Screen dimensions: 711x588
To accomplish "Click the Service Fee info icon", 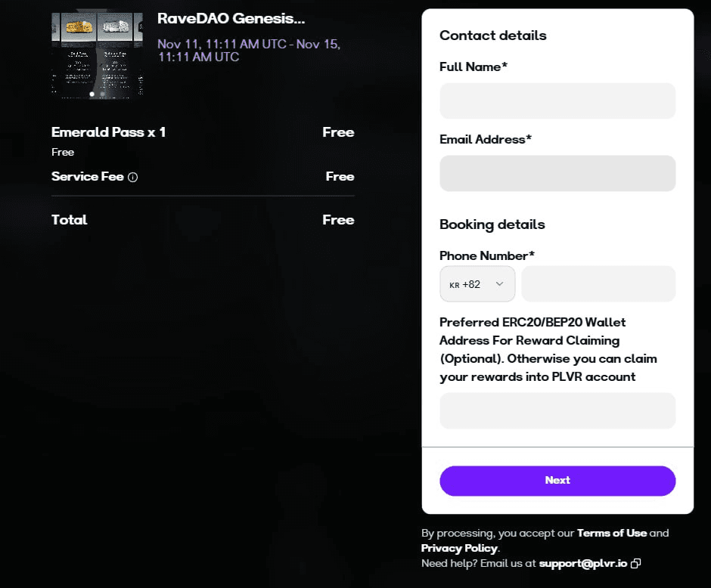I will [133, 177].
